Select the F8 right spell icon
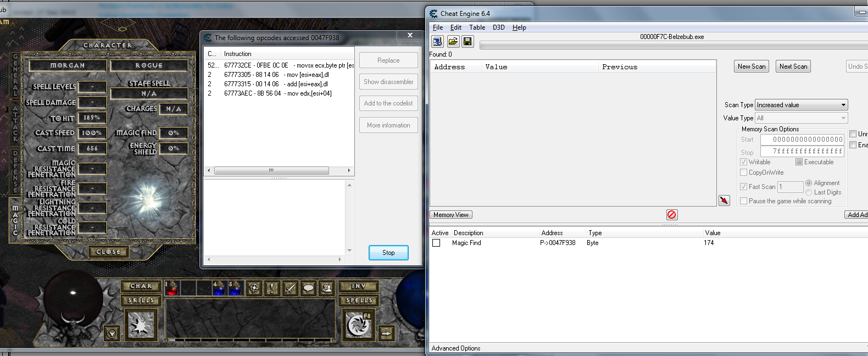This screenshot has height=356, width=868. click(x=359, y=325)
